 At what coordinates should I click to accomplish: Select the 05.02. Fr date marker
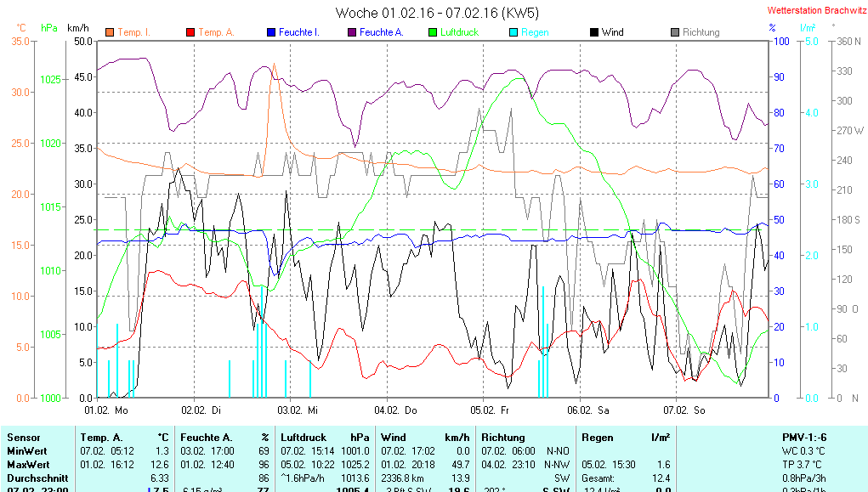click(x=494, y=410)
